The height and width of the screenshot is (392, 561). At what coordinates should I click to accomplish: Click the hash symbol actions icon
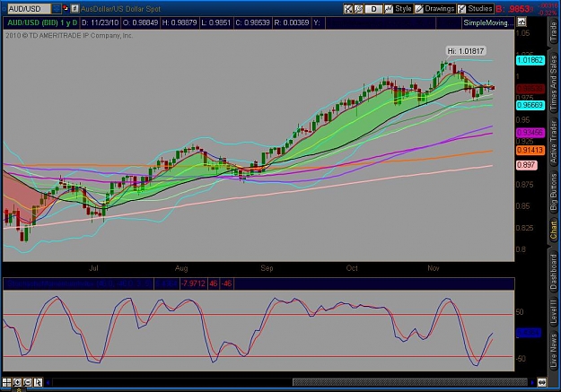point(75,9)
